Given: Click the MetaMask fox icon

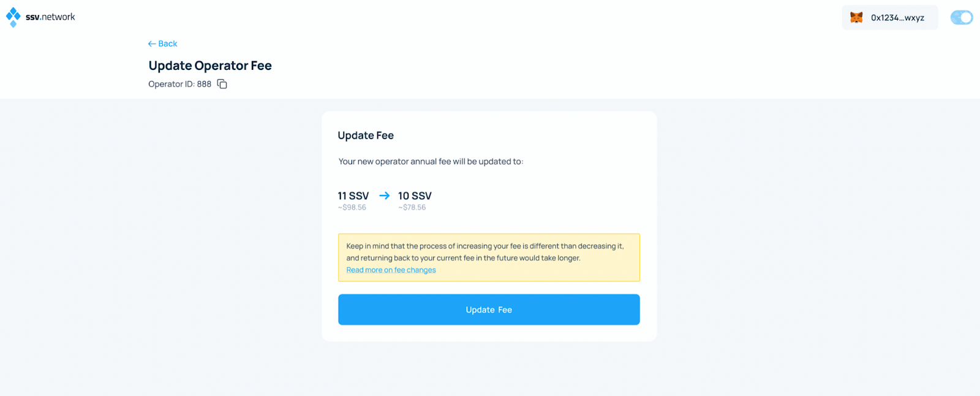Looking at the screenshot, I should click(856, 17).
